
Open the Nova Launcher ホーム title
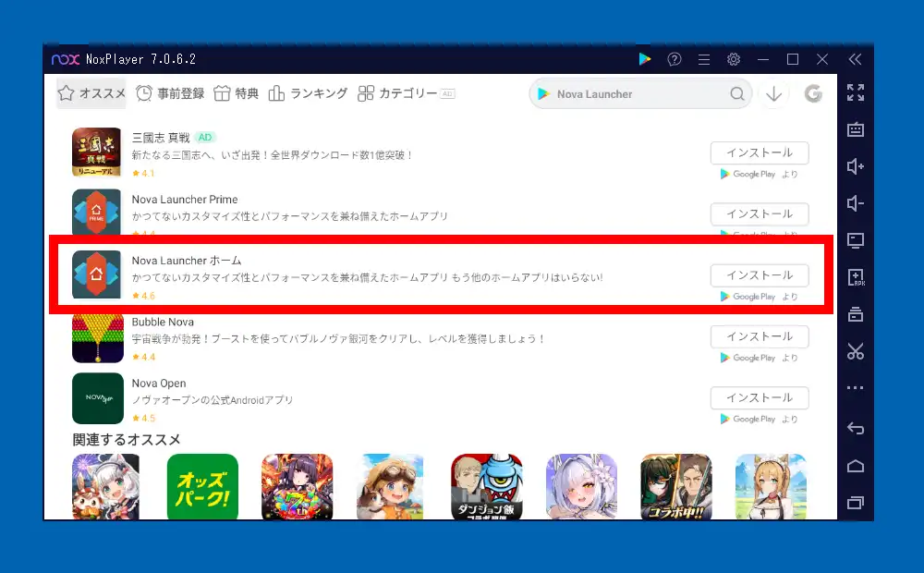coord(187,261)
